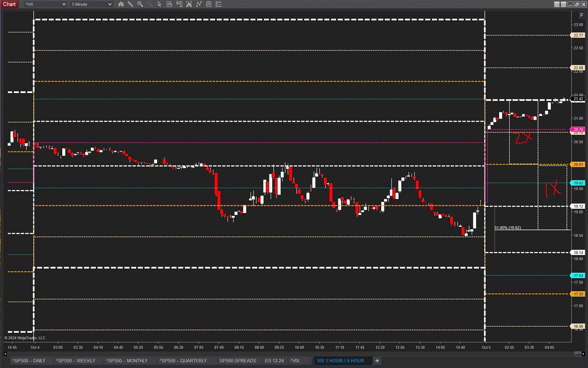Restore down the chart window
The image size is (588, 368).
point(577,4)
